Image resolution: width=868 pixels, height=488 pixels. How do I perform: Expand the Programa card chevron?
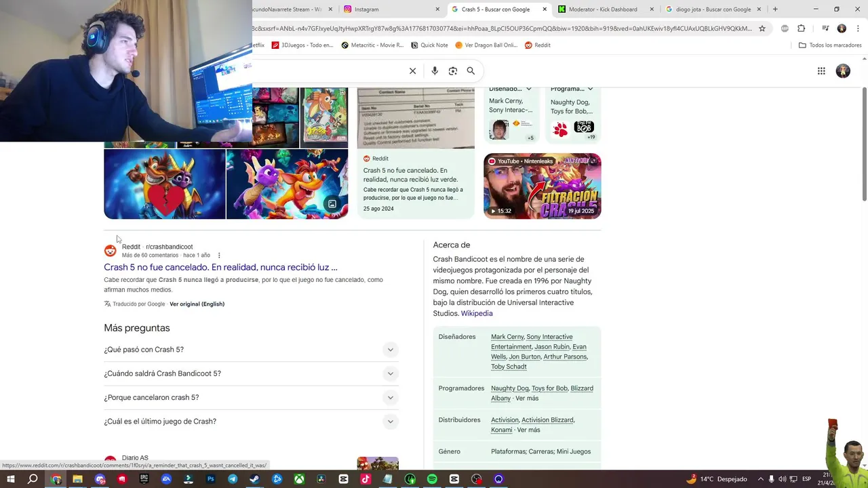pyautogui.click(x=590, y=89)
